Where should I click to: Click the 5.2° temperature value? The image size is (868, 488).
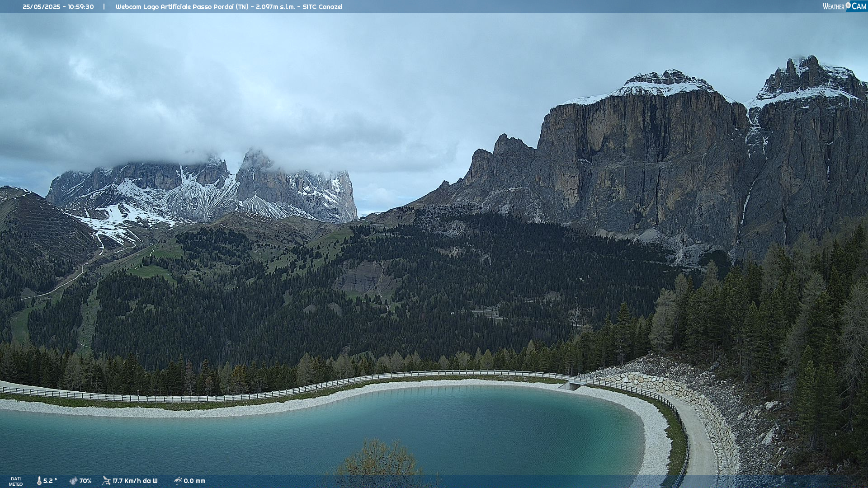pos(50,481)
